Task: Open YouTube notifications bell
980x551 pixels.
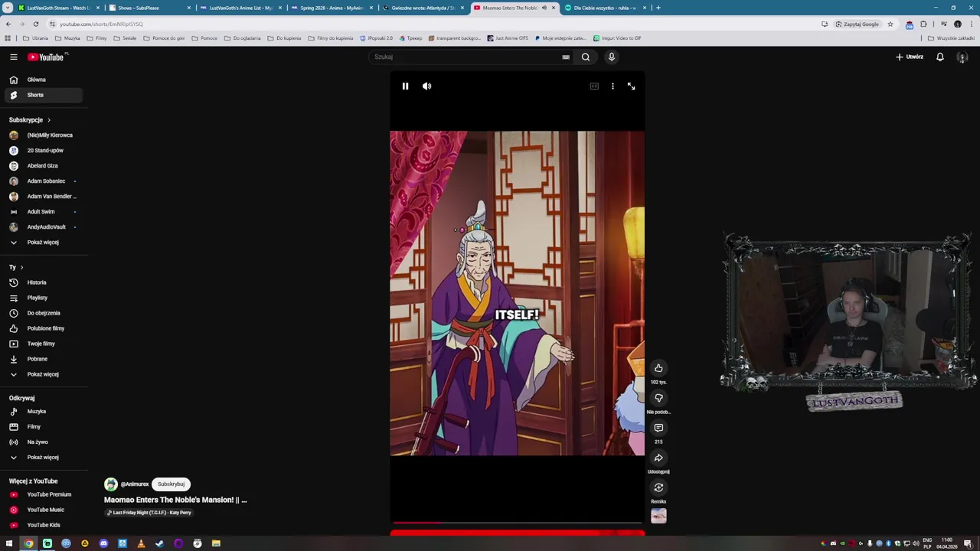Action: 940,57
